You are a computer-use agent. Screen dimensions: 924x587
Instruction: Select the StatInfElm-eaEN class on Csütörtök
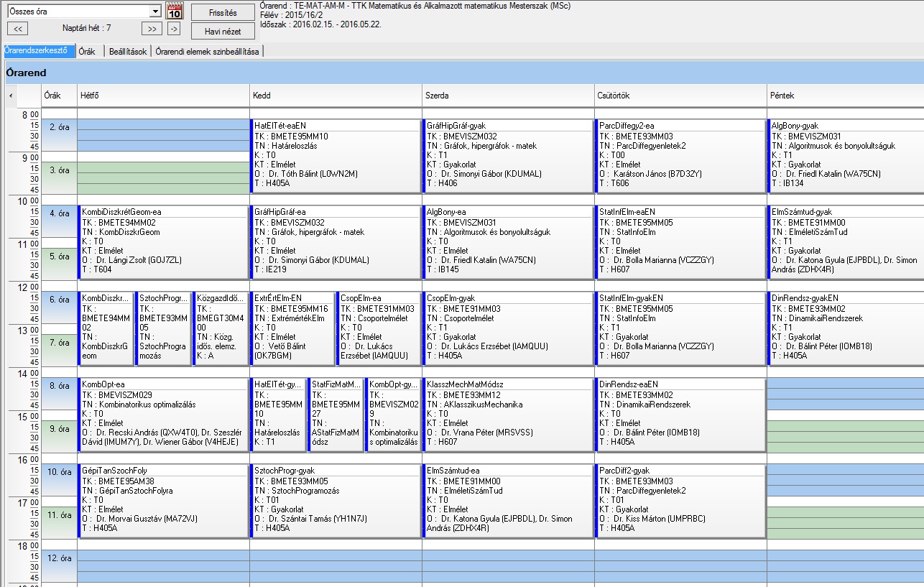[x=680, y=242]
